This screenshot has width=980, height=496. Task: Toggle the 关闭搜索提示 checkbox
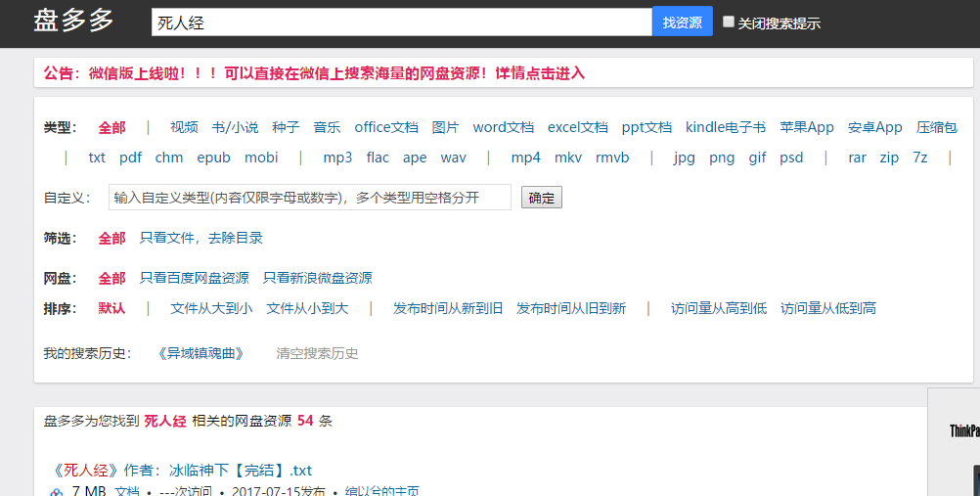[x=728, y=22]
